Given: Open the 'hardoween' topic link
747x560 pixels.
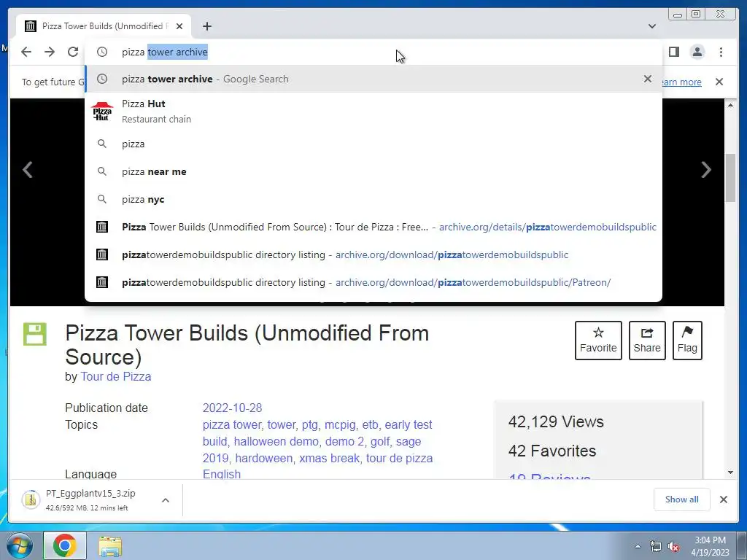Looking at the screenshot, I should click(x=264, y=458).
